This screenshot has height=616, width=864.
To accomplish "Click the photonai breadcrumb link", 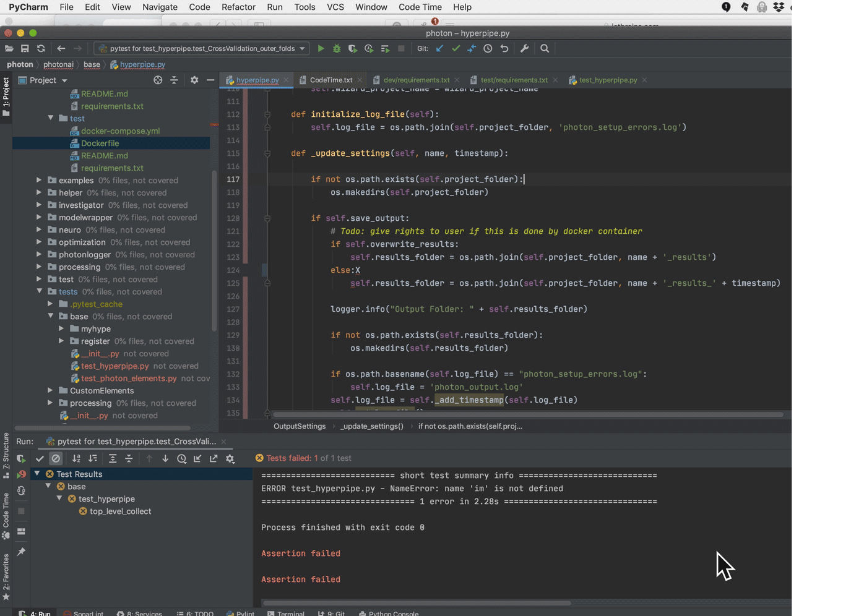I will 59,64.
